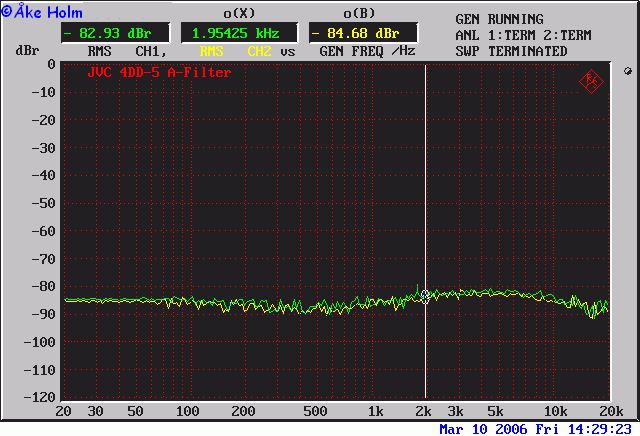
Task: Select the frequency readout 1.95425 kHz
Action: pos(239,33)
